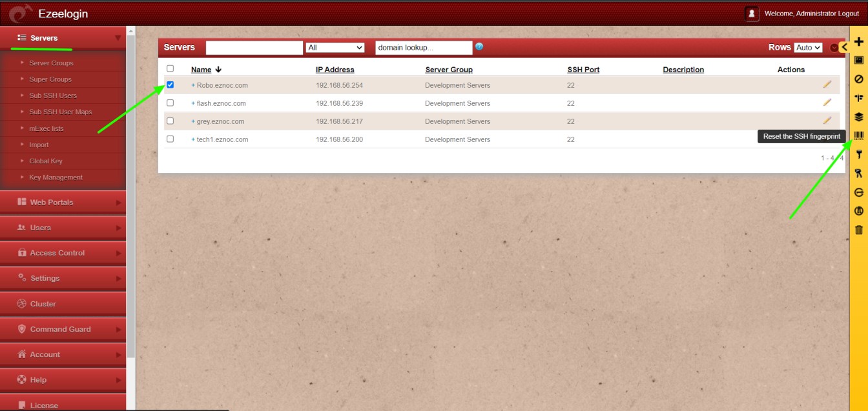The image size is (868, 411).
Task: Collapse the yellow toolbar with the arrow
Action: pos(843,47)
